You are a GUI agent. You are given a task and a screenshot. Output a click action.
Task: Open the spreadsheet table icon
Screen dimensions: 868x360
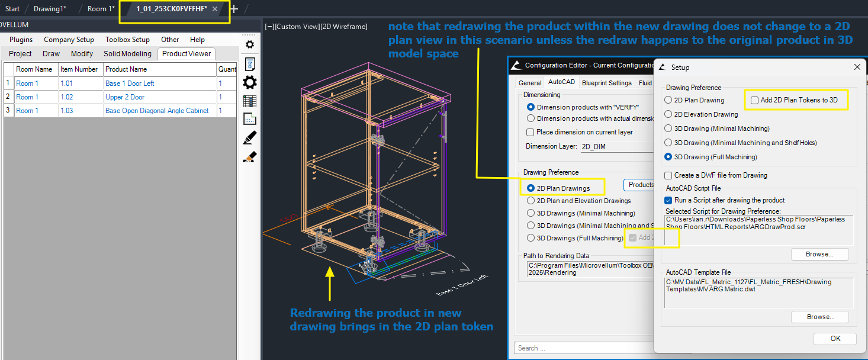click(x=250, y=101)
